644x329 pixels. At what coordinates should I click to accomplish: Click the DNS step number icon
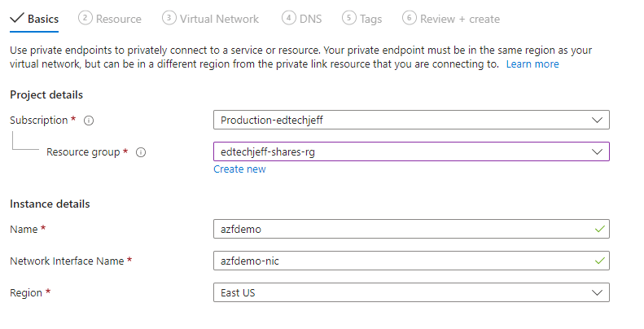[x=288, y=18]
